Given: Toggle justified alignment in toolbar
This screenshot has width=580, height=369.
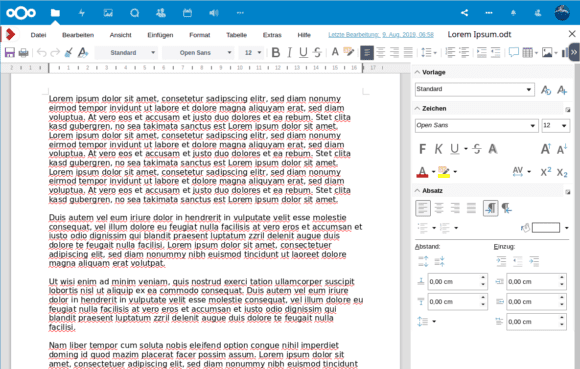Looking at the screenshot, I should [408, 53].
